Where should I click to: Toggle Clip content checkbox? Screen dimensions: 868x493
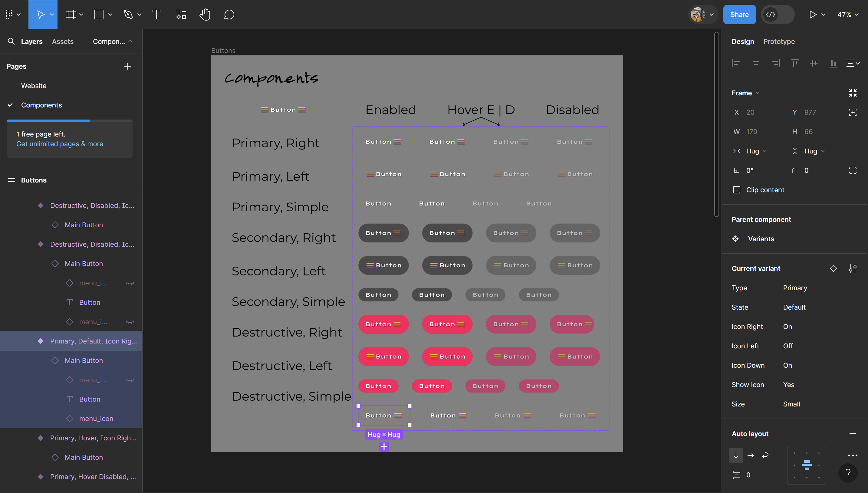pos(736,189)
